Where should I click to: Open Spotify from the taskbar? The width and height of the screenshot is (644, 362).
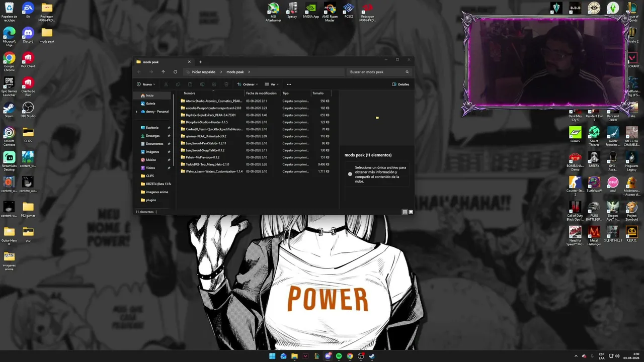[339, 356]
